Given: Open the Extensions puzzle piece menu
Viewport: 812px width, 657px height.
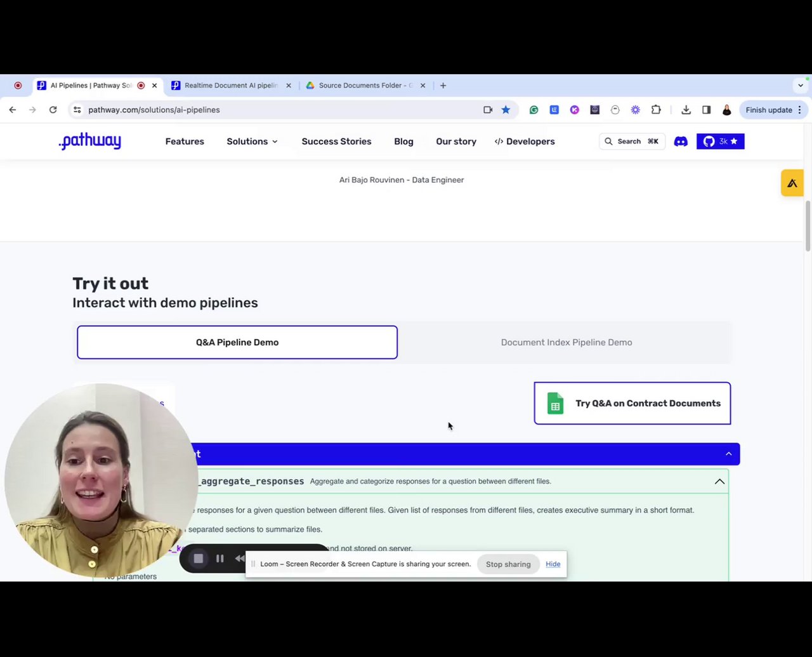Looking at the screenshot, I should click(x=656, y=110).
